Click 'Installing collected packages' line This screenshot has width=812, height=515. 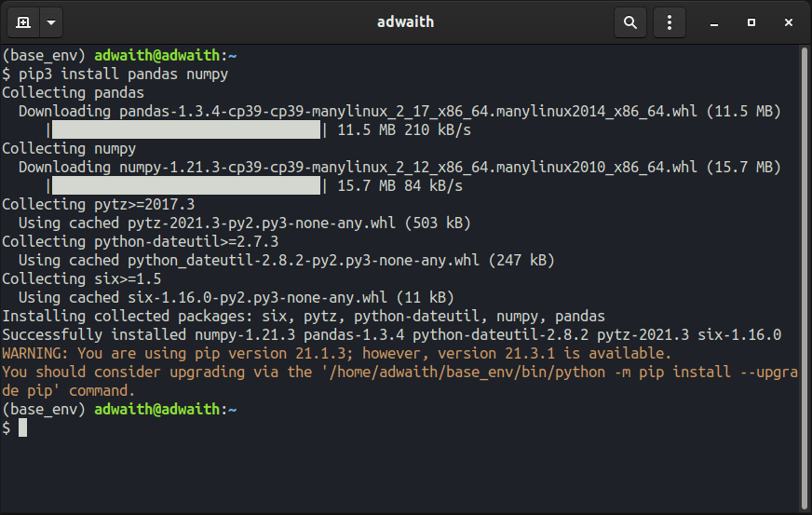click(x=304, y=317)
